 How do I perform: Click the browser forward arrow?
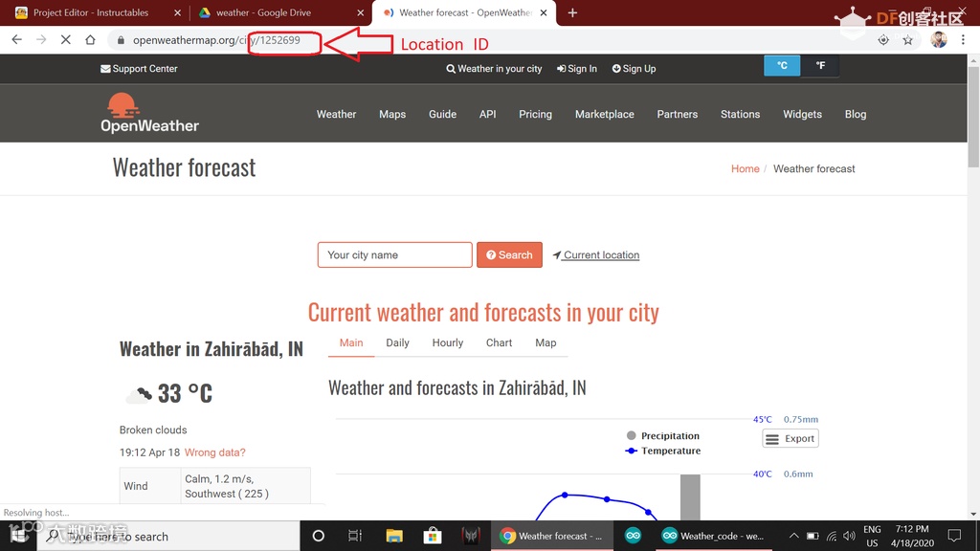(41, 40)
